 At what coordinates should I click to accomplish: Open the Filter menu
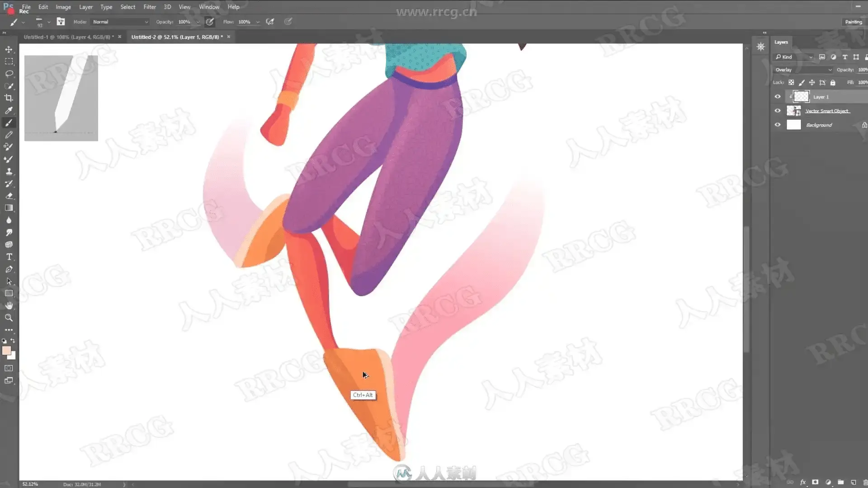(150, 7)
